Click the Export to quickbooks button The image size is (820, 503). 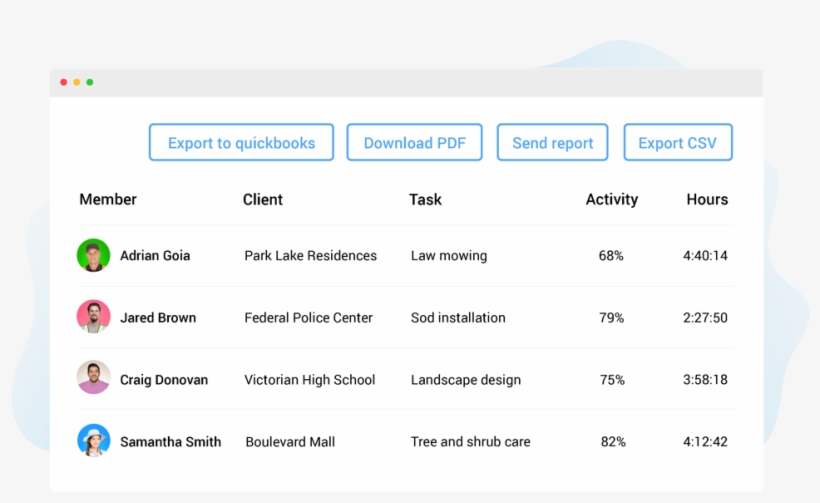pos(241,143)
